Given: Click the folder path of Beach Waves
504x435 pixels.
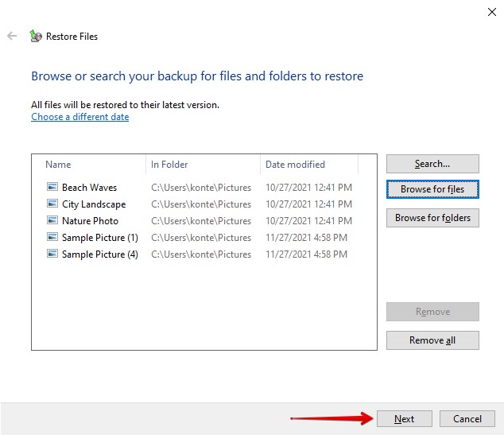Looking at the screenshot, I should tap(201, 188).
